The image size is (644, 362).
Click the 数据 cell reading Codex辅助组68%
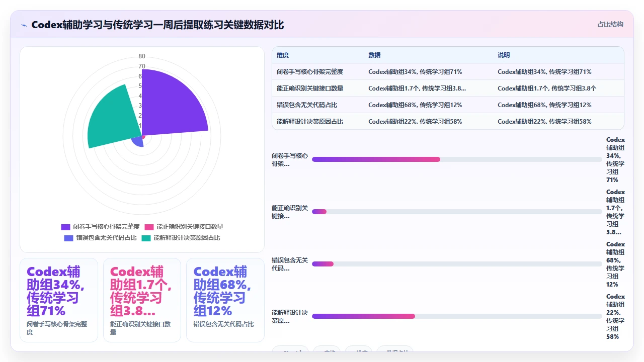[x=415, y=105]
